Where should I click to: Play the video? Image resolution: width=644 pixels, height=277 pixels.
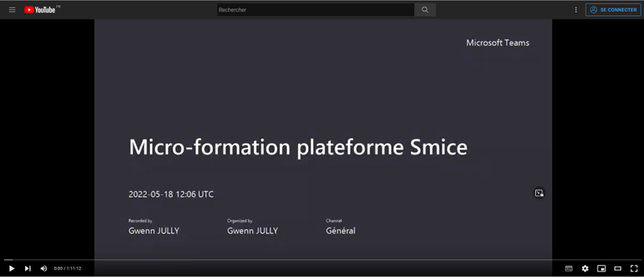(x=12, y=269)
